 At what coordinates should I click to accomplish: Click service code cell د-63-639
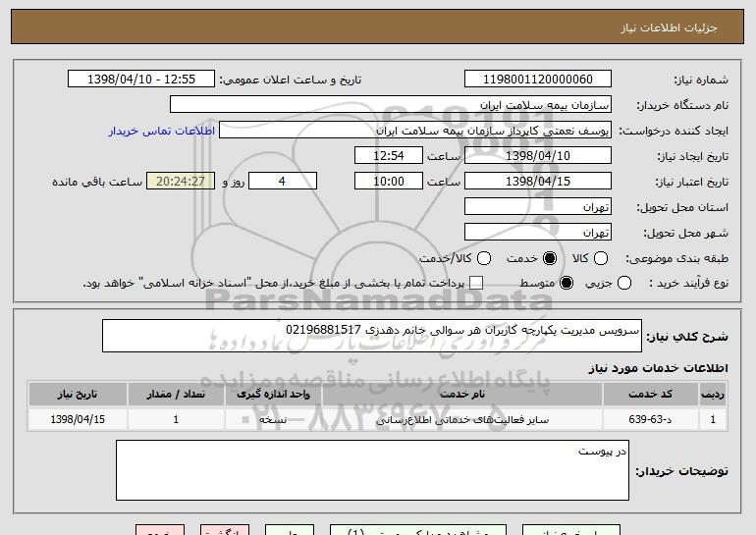point(650,419)
